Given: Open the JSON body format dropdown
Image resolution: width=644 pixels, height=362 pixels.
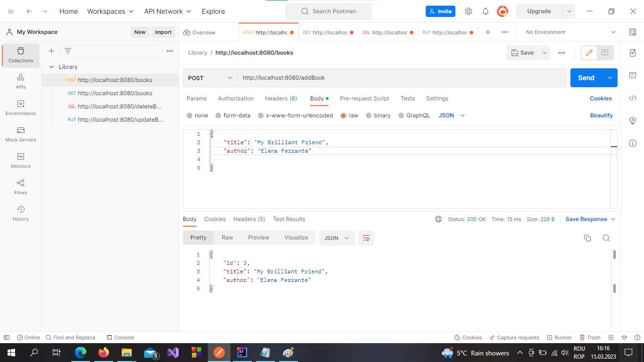Looking at the screenshot, I should coord(452,115).
